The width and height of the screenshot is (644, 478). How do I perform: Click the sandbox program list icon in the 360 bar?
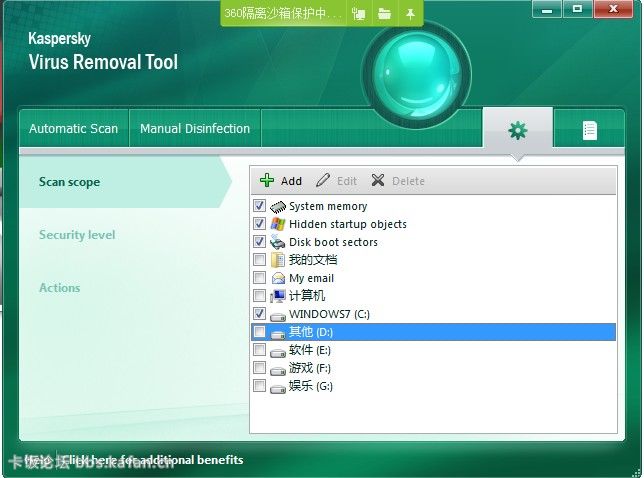tap(359, 14)
